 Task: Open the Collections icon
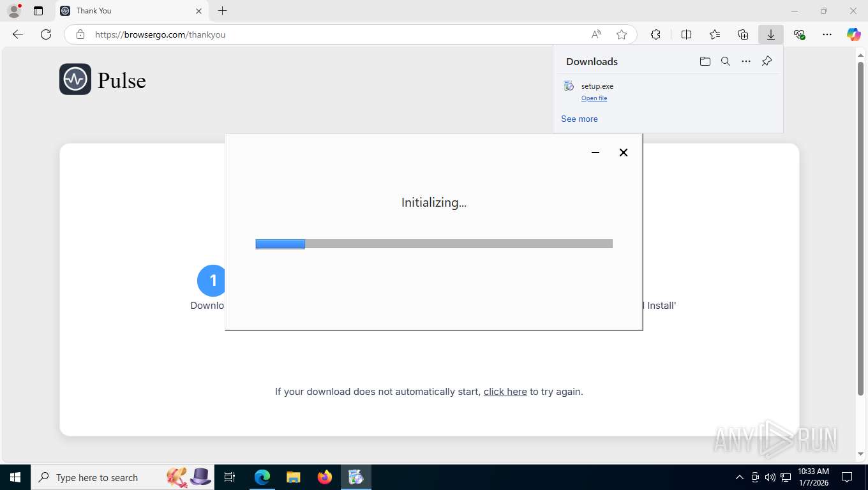point(743,34)
